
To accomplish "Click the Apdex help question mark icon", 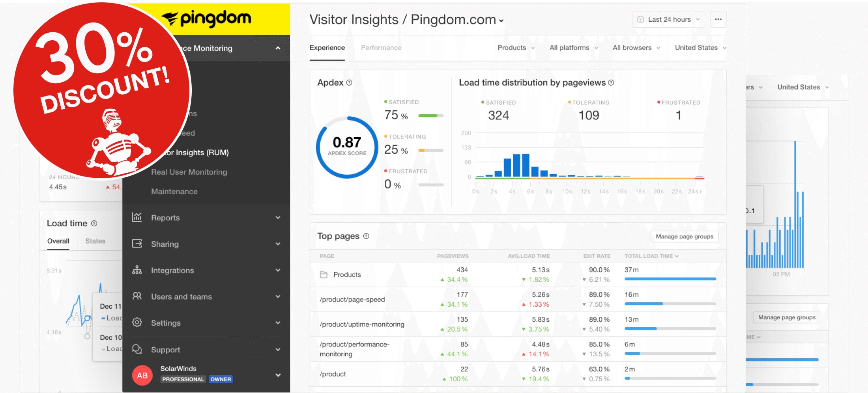I will (349, 83).
